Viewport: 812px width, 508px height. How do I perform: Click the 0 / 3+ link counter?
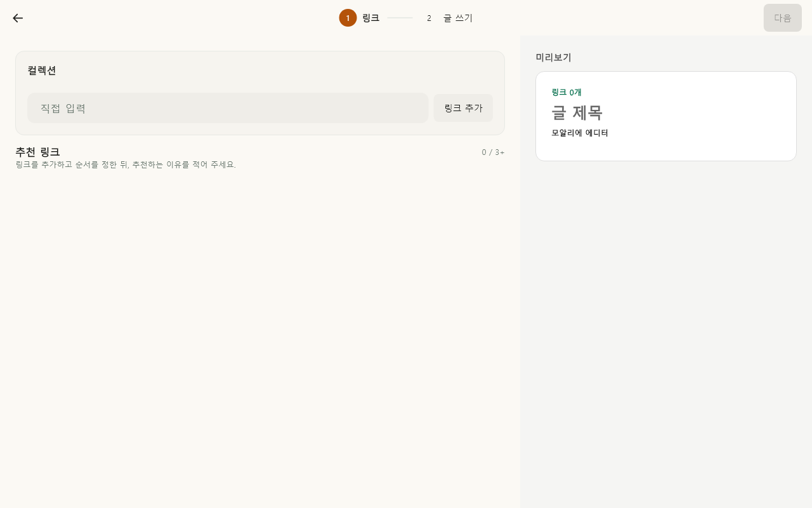pos(493,152)
